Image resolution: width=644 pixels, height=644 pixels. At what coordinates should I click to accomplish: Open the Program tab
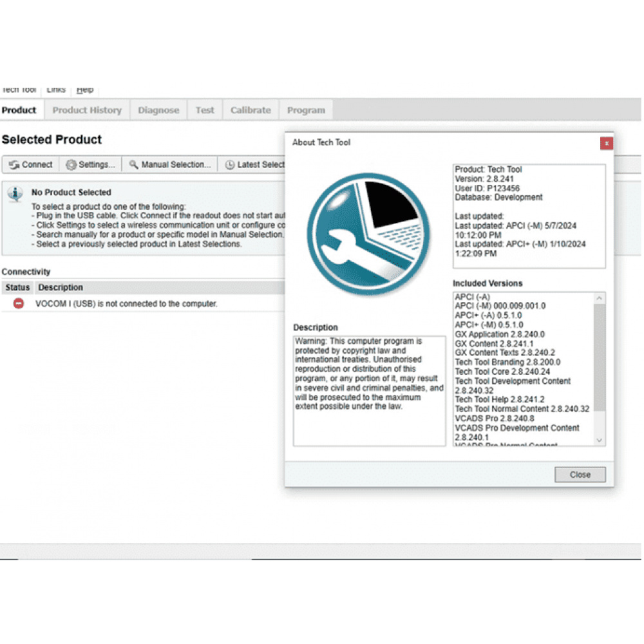pyautogui.click(x=306, y=110)
